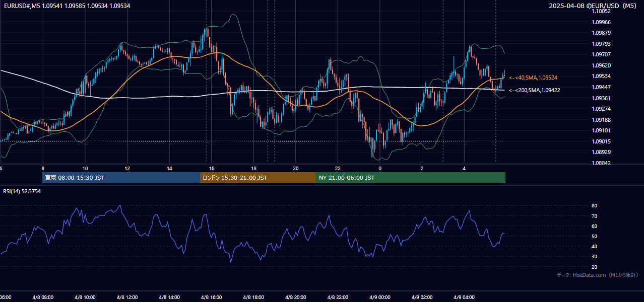
Task: Click RSI scale value 50
Action: click(x=595, y=236)
